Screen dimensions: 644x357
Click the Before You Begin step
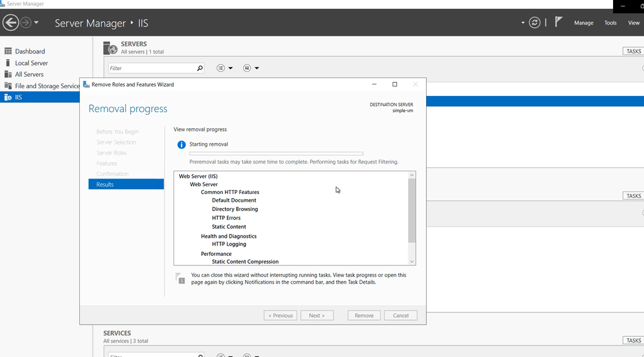[x=117, y=131]
